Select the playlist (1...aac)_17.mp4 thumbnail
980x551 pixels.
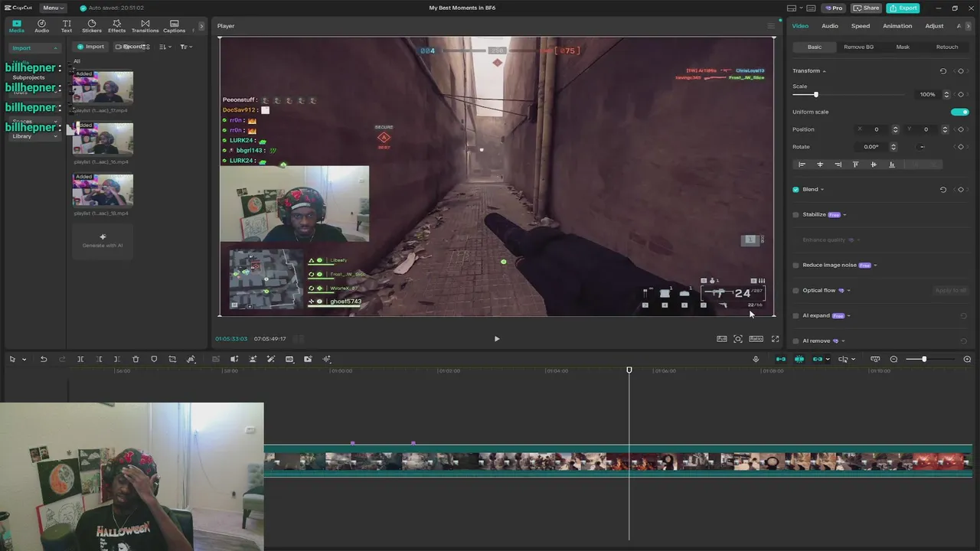(103, 88)
